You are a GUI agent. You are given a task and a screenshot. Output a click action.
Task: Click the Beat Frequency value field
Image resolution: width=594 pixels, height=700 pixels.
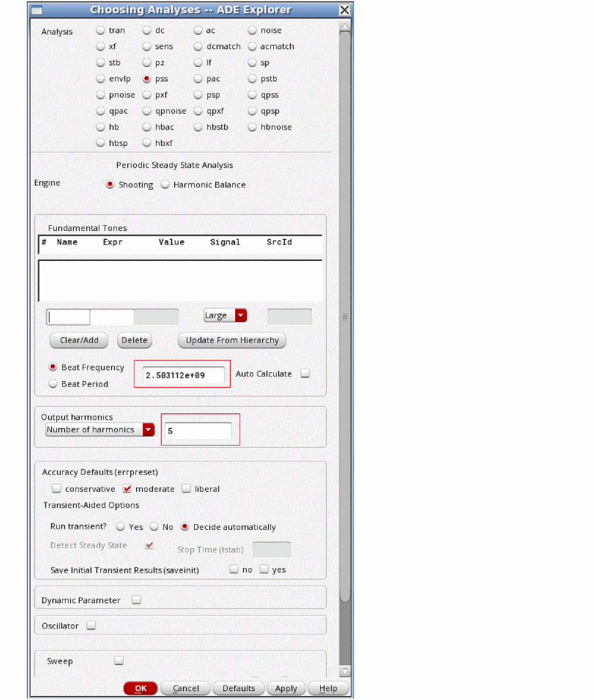point(184,375)
